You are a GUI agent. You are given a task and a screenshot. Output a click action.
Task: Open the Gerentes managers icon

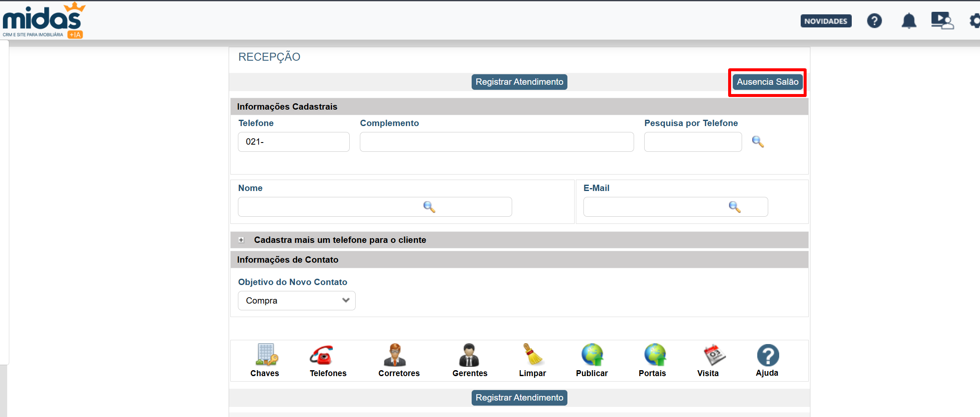coord(469,355)
